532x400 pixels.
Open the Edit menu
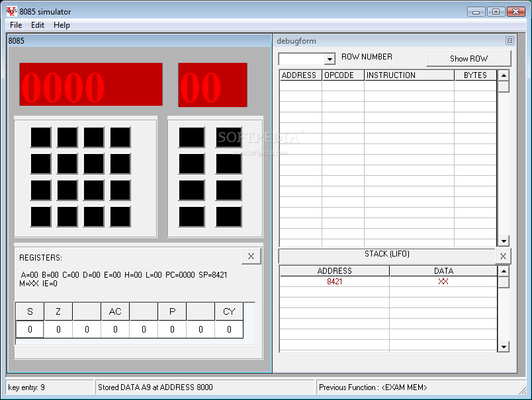click(38, 25)
